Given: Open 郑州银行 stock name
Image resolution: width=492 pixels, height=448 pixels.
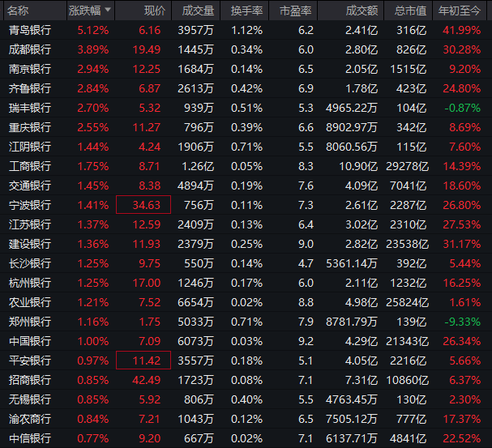Looking at the screenshot, I should pos(30,322).
